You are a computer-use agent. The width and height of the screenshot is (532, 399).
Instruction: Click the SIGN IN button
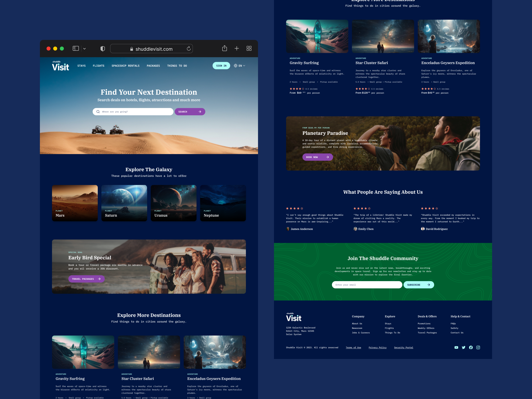point(221,65)
